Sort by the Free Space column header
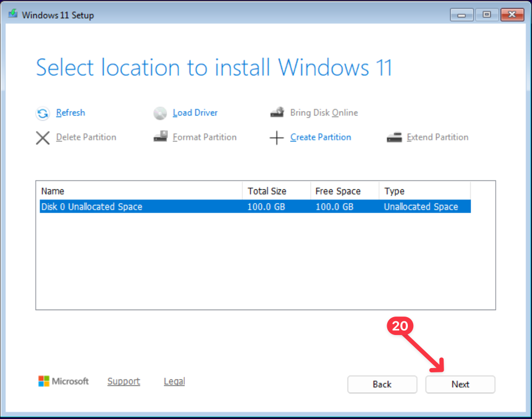532x419 pixels. [344, 191]
